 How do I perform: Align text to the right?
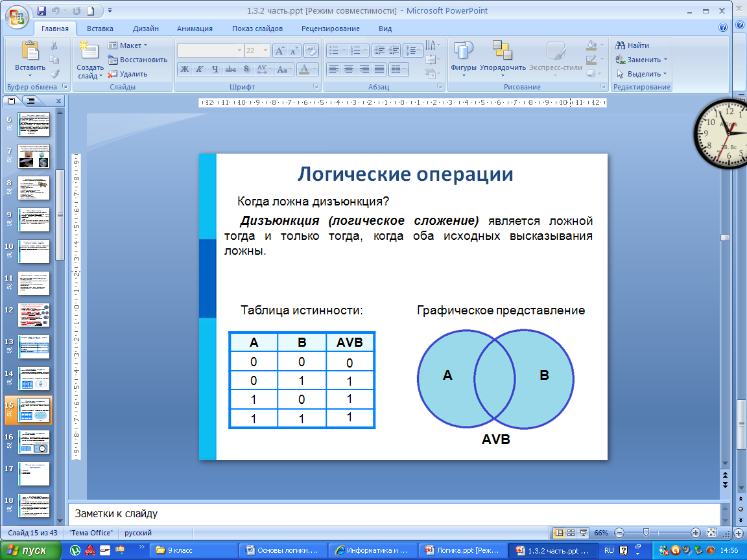pyautogui.click(x=364, y=69)
